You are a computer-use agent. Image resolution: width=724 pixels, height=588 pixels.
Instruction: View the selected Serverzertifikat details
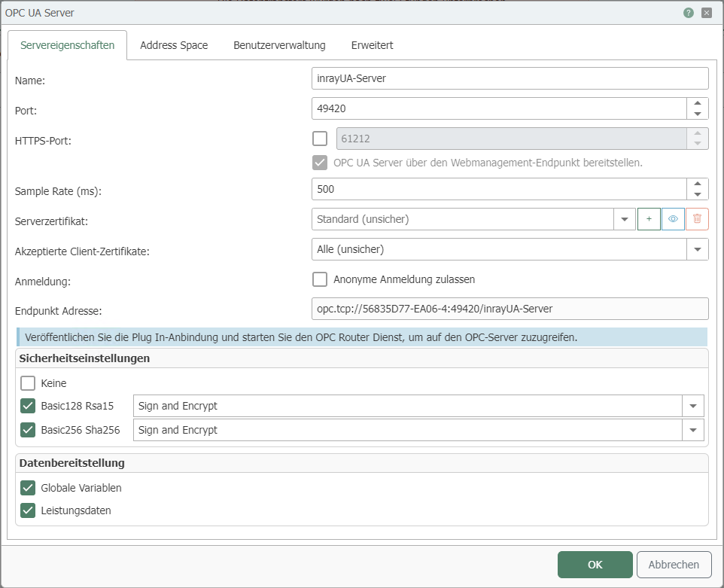coord(673,218)
